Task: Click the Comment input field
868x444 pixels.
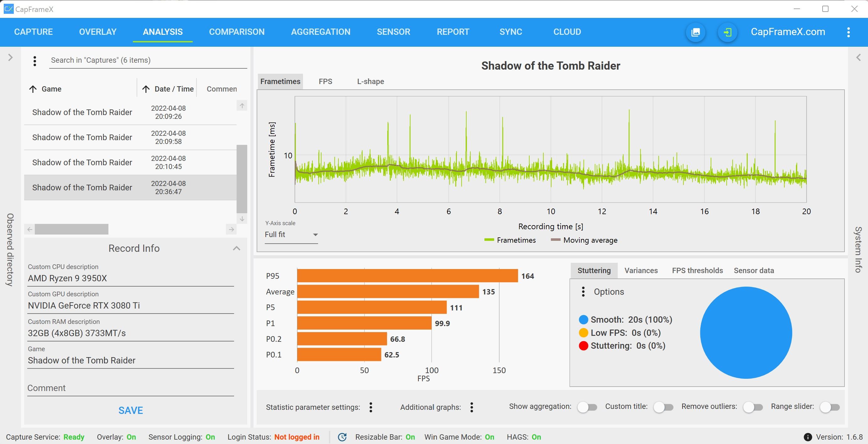Action: 131,388
